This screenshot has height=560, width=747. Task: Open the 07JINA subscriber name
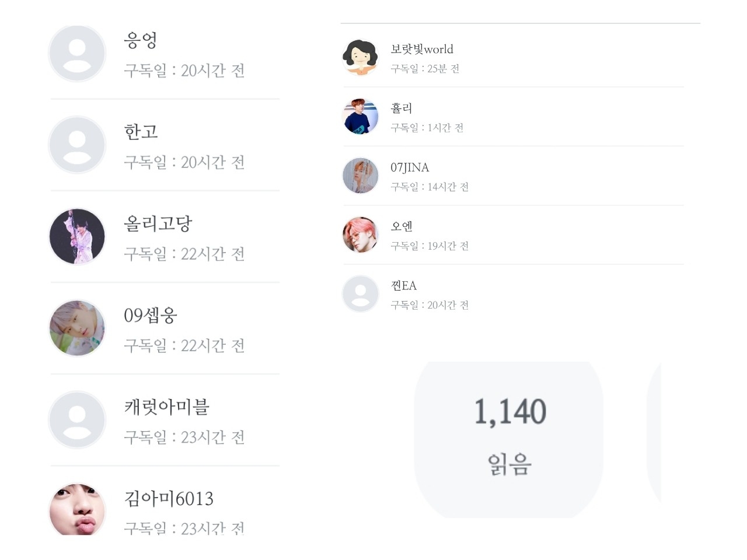click(x=410, y=167)
